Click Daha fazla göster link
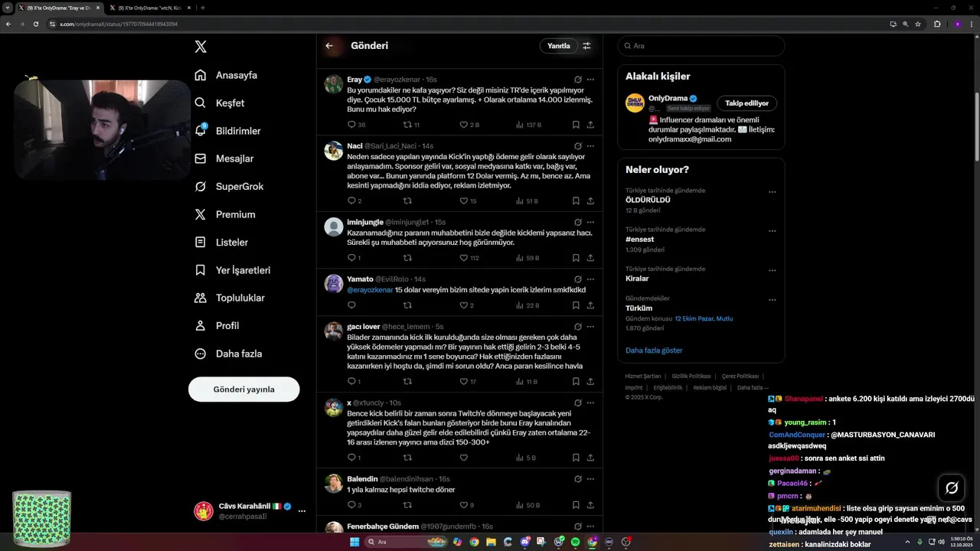The image size is (980, 551). coord(654,350)
